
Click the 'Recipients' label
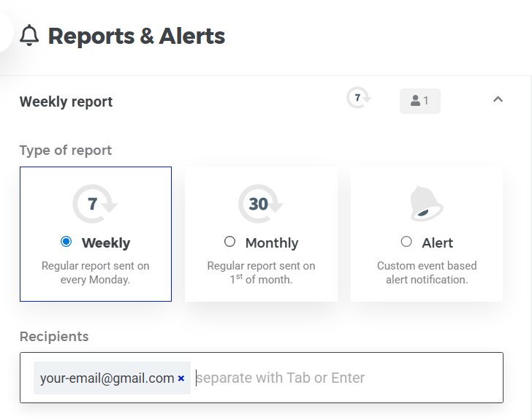point(54,337)
